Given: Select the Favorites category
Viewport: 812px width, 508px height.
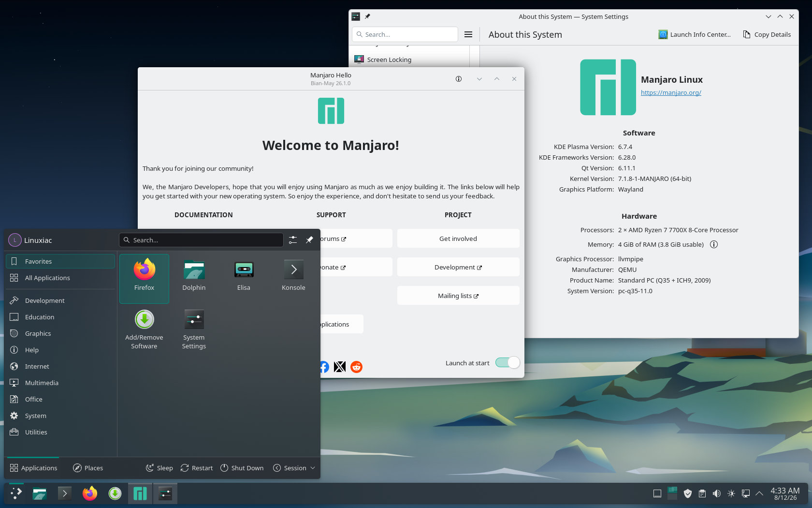Looking at the screenshot, I should (x=60, y=261).
